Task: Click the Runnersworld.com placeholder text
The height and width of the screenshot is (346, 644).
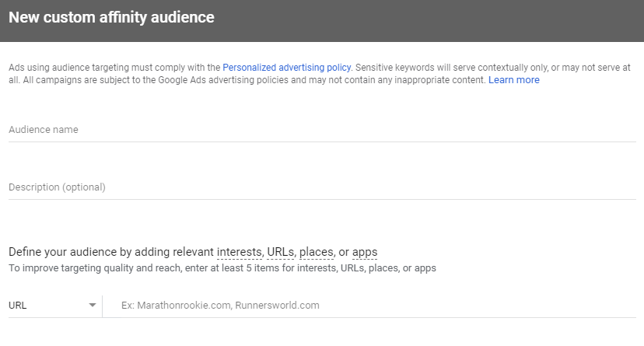Action: tap(278, 306)
